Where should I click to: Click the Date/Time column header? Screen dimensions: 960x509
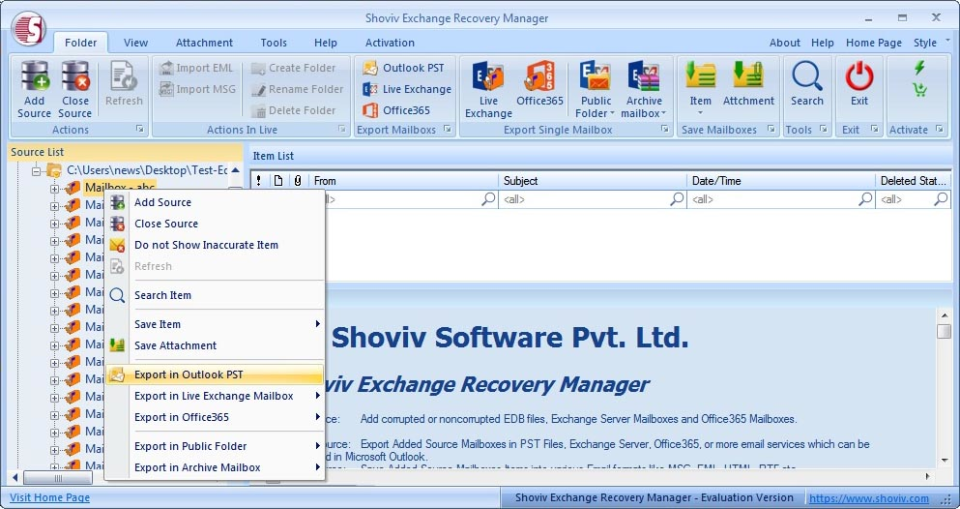coord(781,181)
